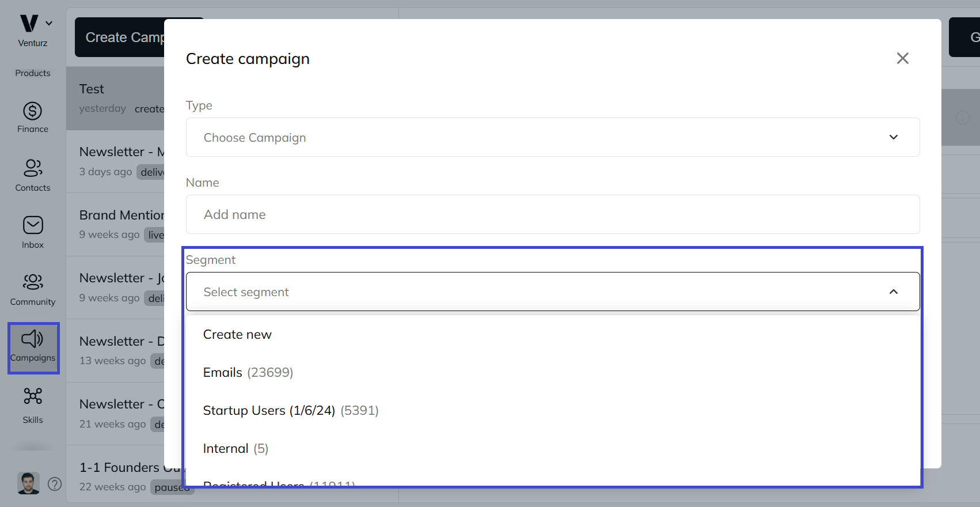Open the Choose Campaign type dropdown
This screenshot has width=980, height=507.
(x=552, y=137)
